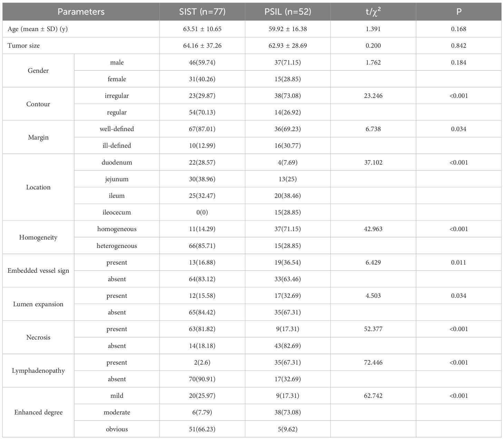The width and height of the screenshot is (504, 440).
Task: Select the 0.842 P value cell
Action: click(x=458, y=46)
